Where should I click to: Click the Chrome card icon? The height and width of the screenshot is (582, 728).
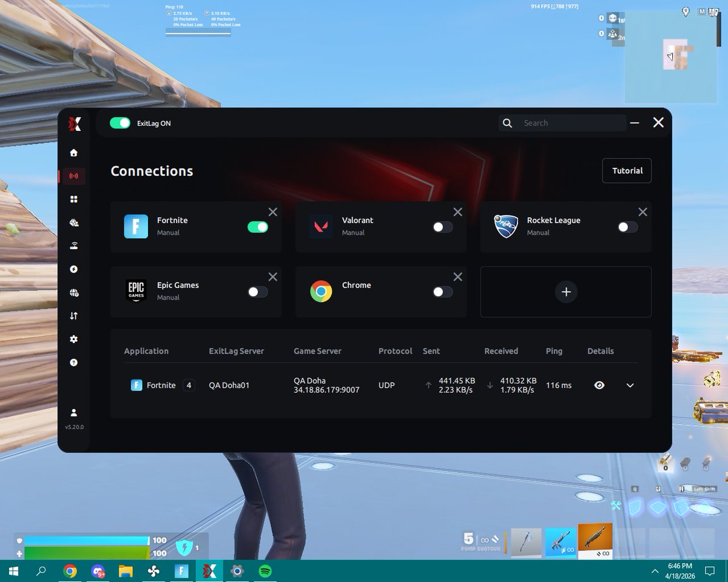321,291
